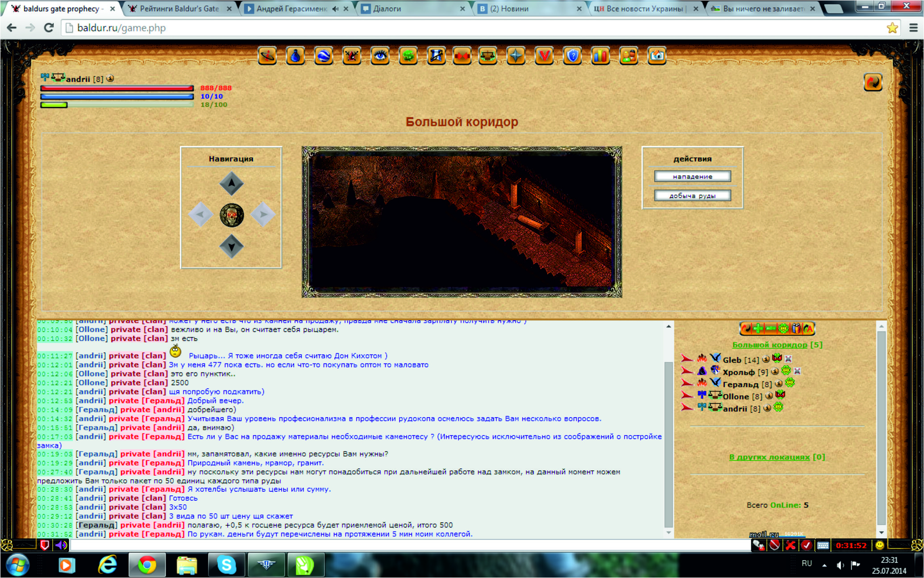The height and width of the screenshot is (578, 924).
Task: Switch to the (2) Новини browser tab
Action: coord(530,8)
